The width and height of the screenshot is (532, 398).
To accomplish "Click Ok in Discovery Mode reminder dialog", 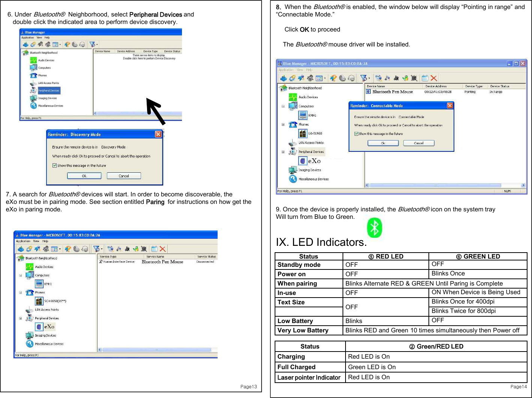I will (84, 176).
